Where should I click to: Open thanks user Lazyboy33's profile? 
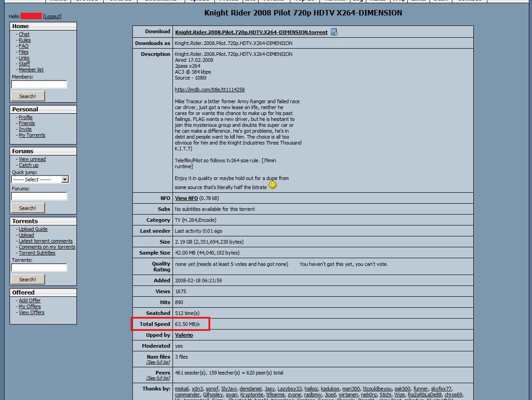coord(289,389)
